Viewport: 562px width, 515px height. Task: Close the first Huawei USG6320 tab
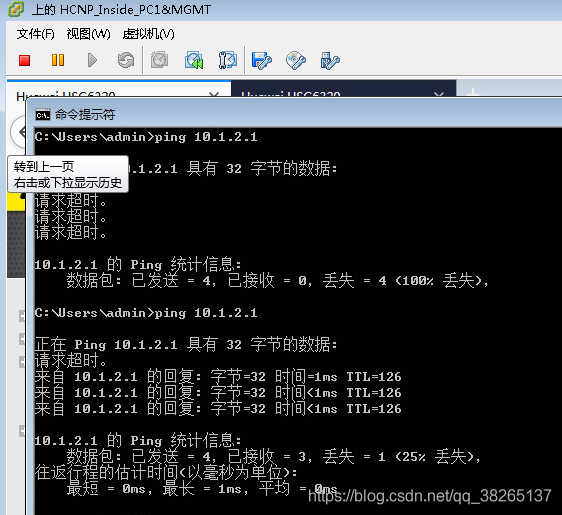pyautogui.click(x=214, y=95)
